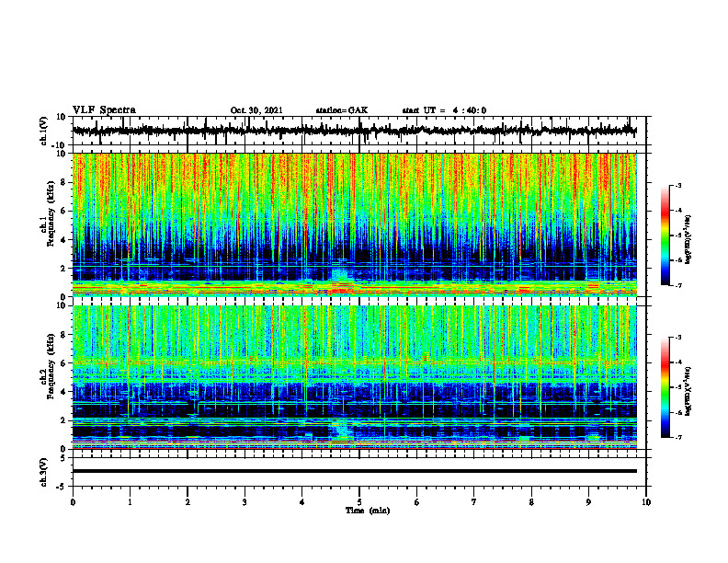Click the "6" kHz tick on ch.1 spectrogram
Viewport: 728px width, 563px height.
coord(63,211)
